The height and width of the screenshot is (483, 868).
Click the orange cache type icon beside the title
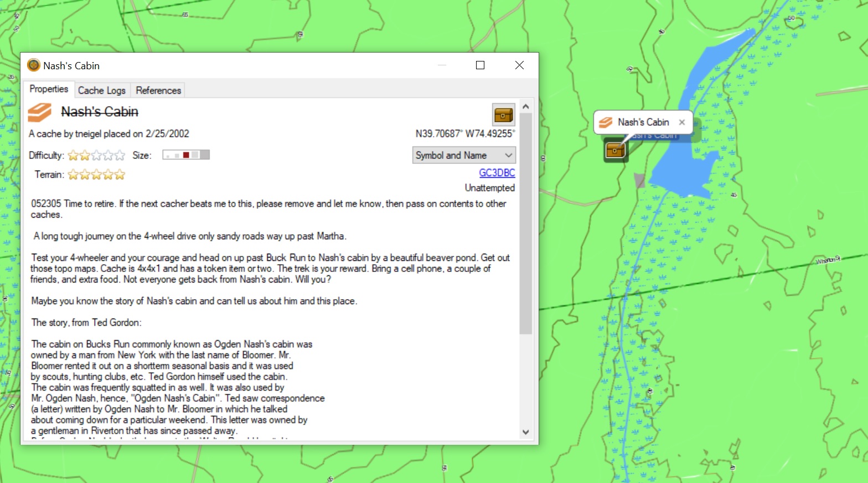click(x=40, y=112)
